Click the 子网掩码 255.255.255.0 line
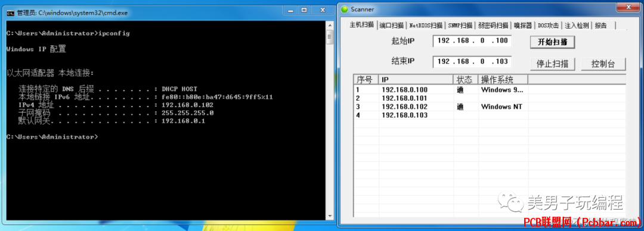The height and width of the screenshot is (231, 644). (x=116, y=113)
